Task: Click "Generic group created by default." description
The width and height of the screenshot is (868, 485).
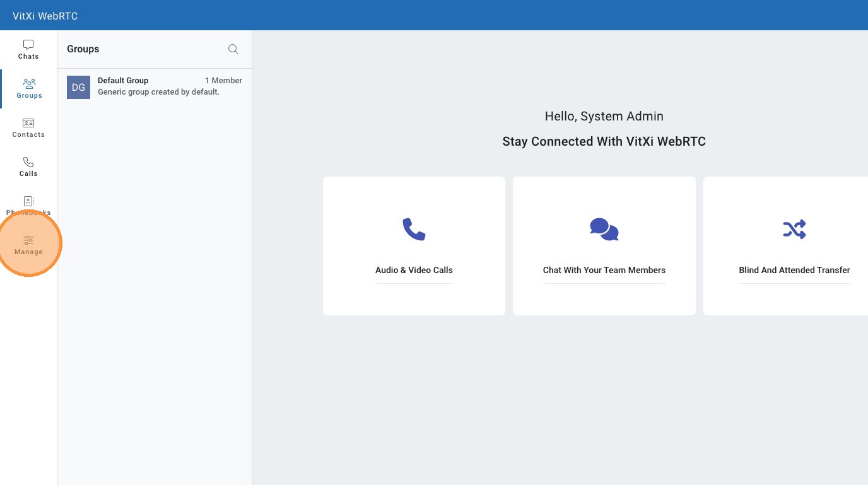Action: point(158,92)
